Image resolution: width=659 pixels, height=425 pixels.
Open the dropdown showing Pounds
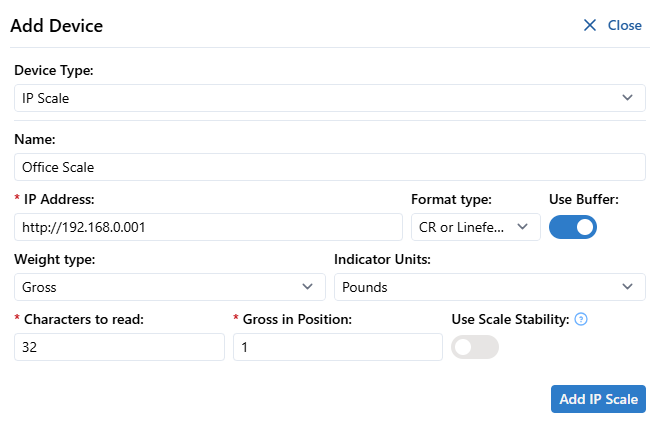coord(480,287)
